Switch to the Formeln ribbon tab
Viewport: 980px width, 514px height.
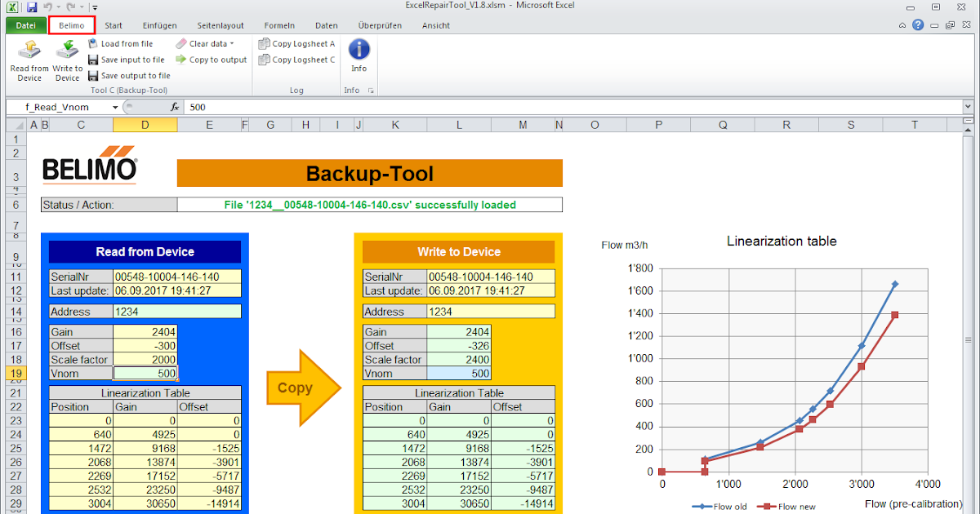[280, 25]
